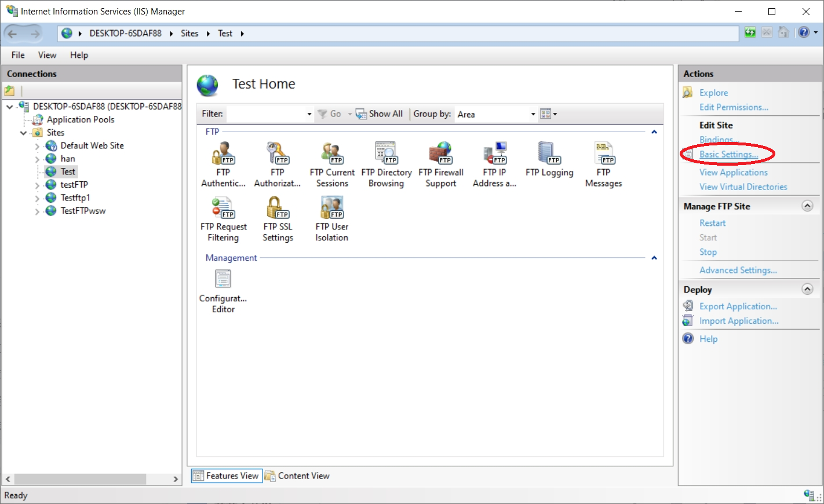This screenshot has height=504, width=824.
Task: Click View Applications link
Action: tap(733, 172)
